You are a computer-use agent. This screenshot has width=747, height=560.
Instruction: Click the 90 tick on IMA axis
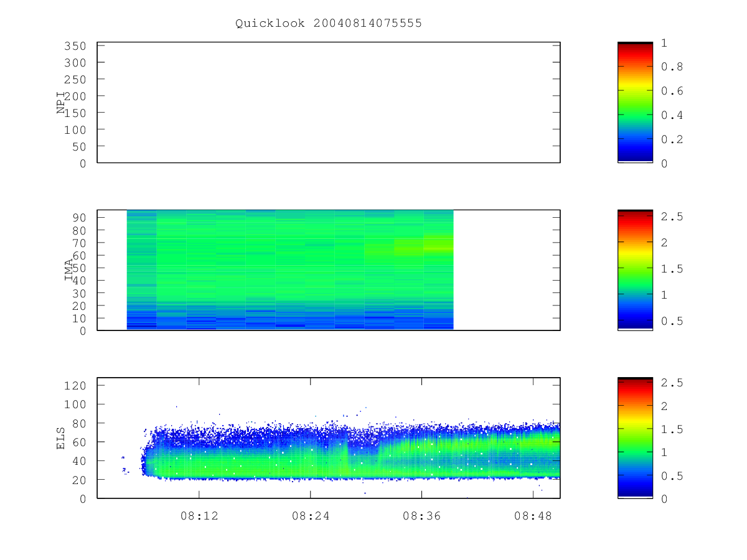(x=80, y=217)
